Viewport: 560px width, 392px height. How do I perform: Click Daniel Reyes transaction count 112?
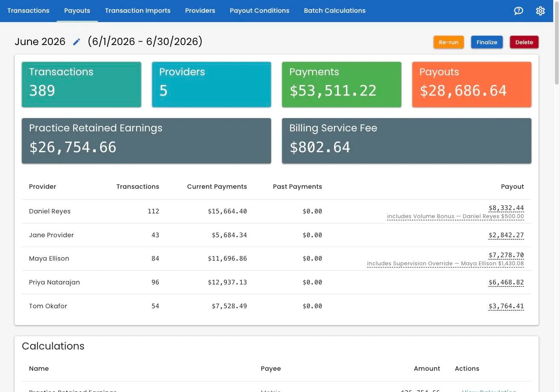153,211
